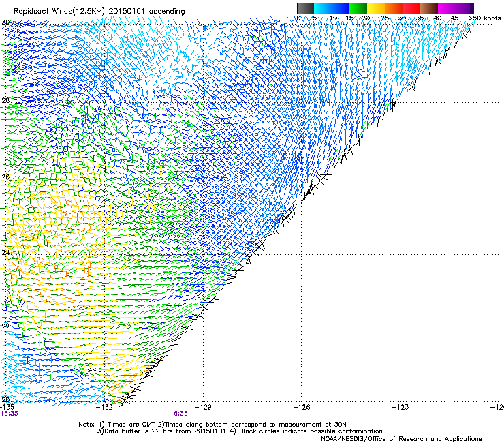Click the green 15-20 knots legend color
The height and width of the screenshot is (443, 504).
pos(358,8)
